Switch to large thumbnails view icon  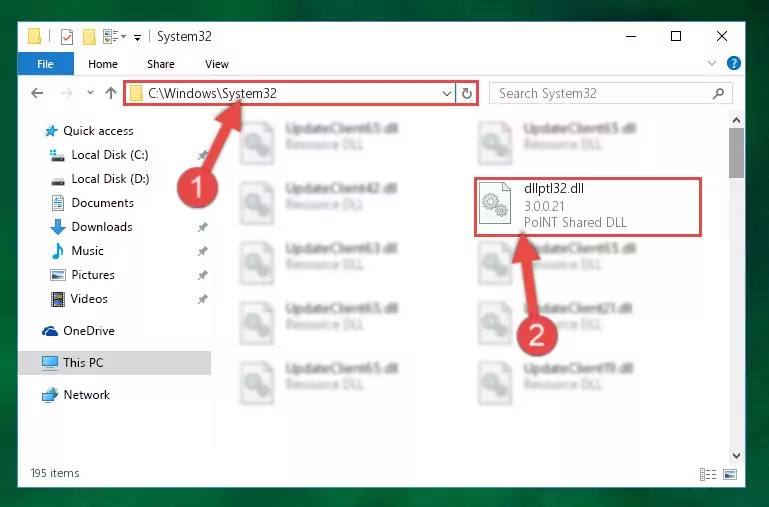click(x=730, y=474)
